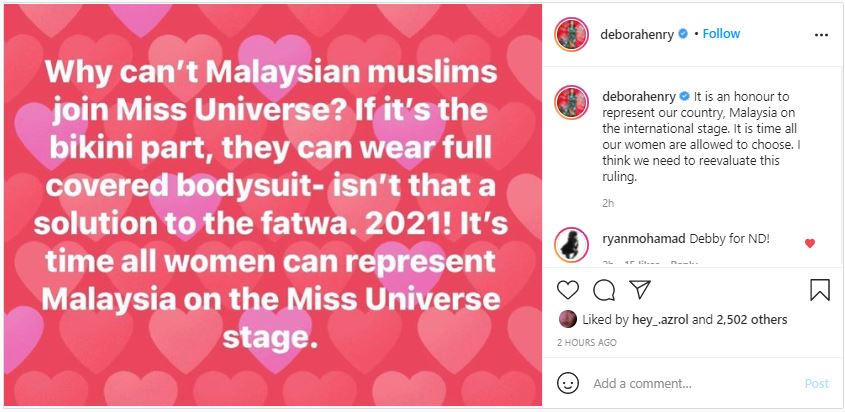Like ryanmohamad's comment with the red heart
845x412 pixels.
809,243
